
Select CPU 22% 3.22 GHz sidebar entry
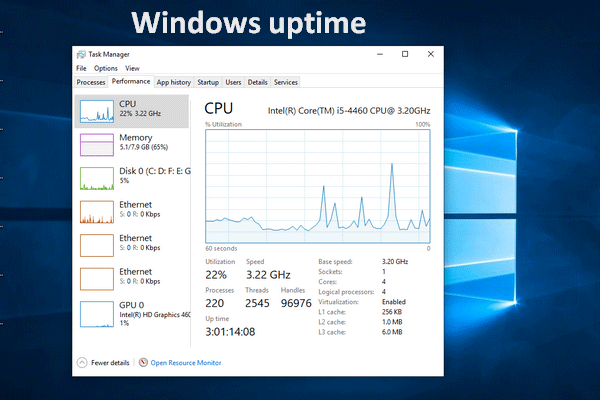click(x=132, y=111)
